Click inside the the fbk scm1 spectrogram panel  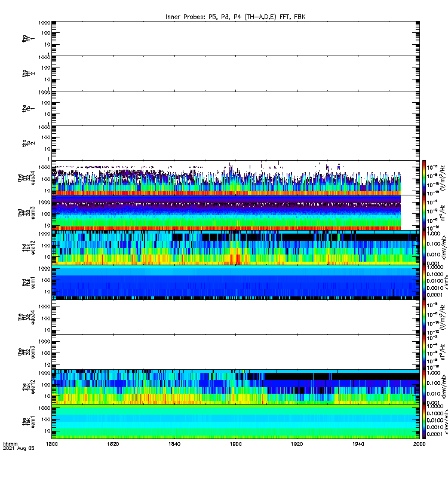235,422
